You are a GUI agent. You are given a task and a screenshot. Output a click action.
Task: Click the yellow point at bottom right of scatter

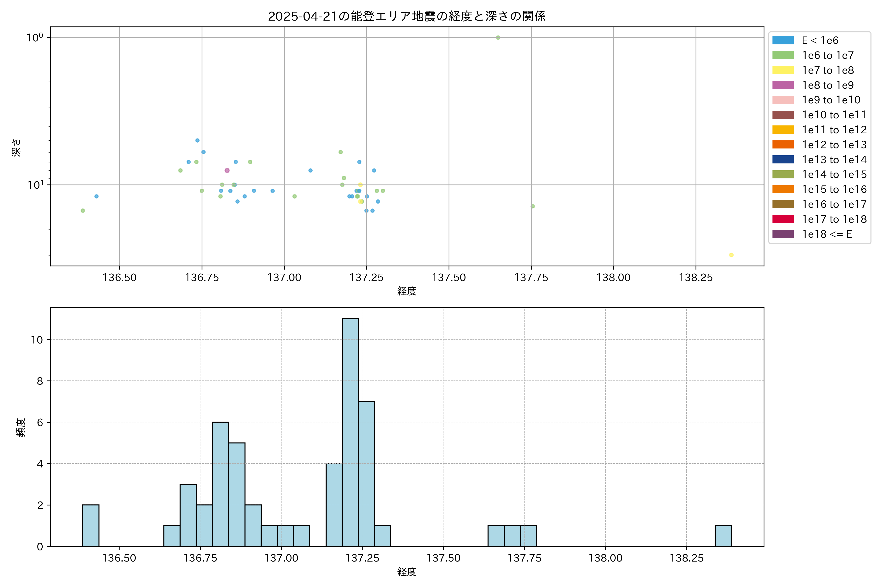click(x=731, y=255)
